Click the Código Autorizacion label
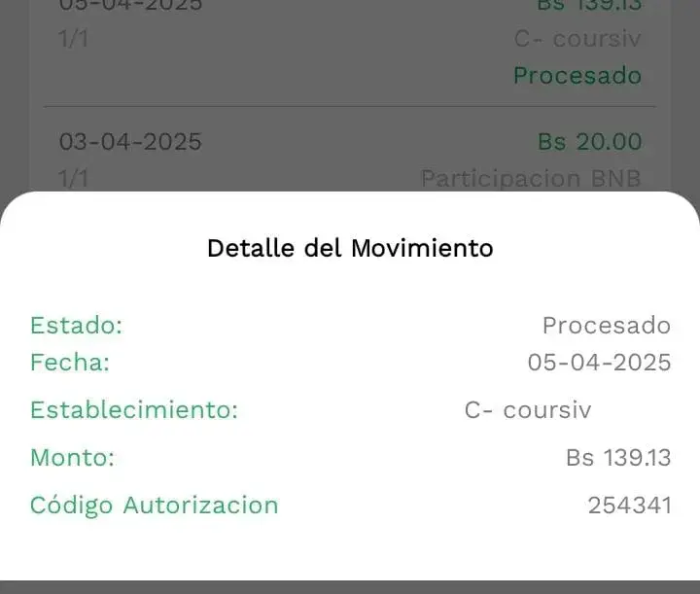 pos(154,505)
